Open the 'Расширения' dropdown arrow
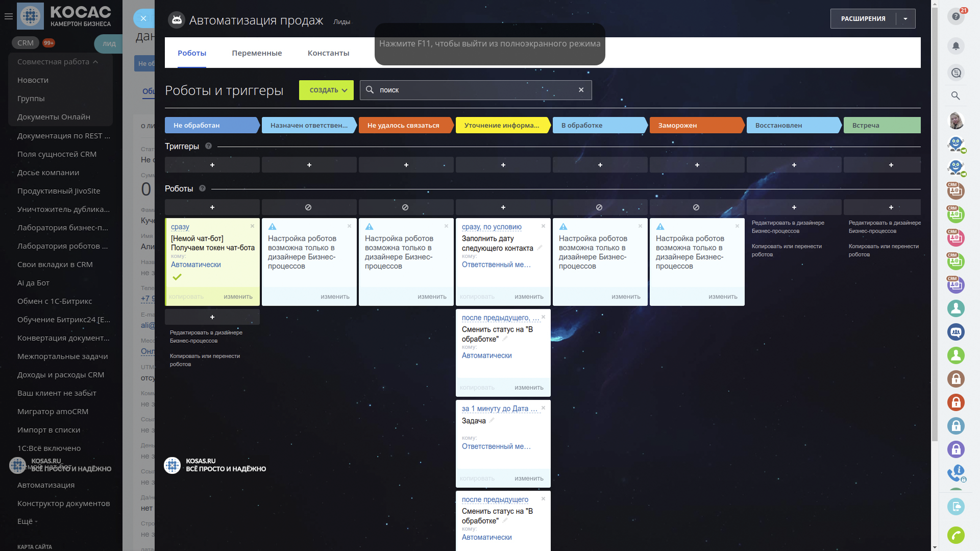Screen dimensions: 980x551 tap(905, 19)
